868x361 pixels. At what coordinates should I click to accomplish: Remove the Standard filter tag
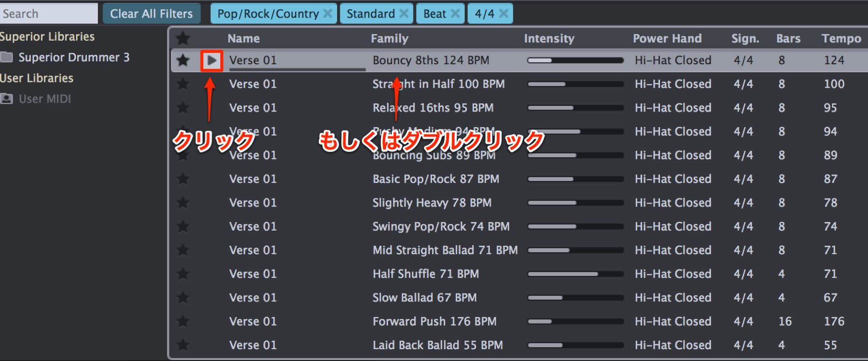(404, 14)
